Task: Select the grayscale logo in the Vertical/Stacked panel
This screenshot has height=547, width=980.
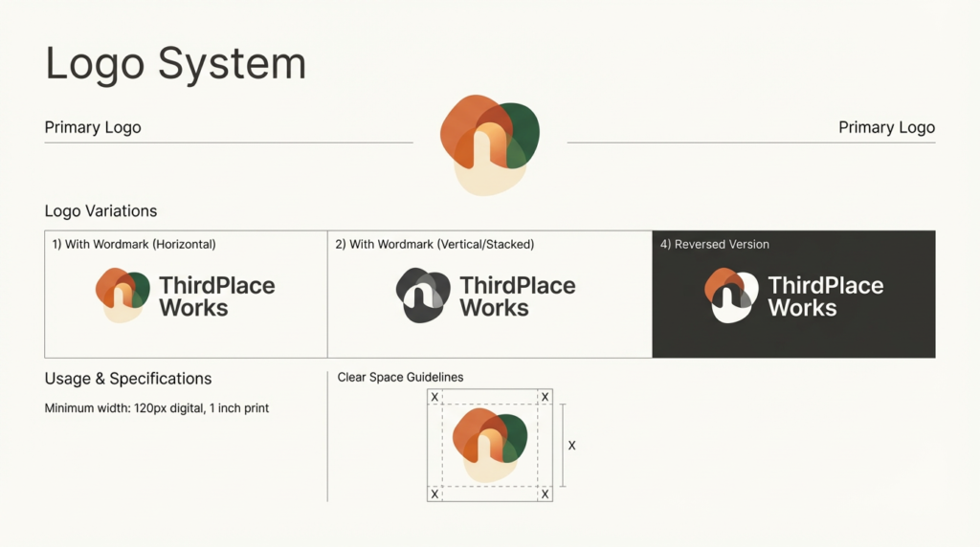Action: (x=422, y=295)
